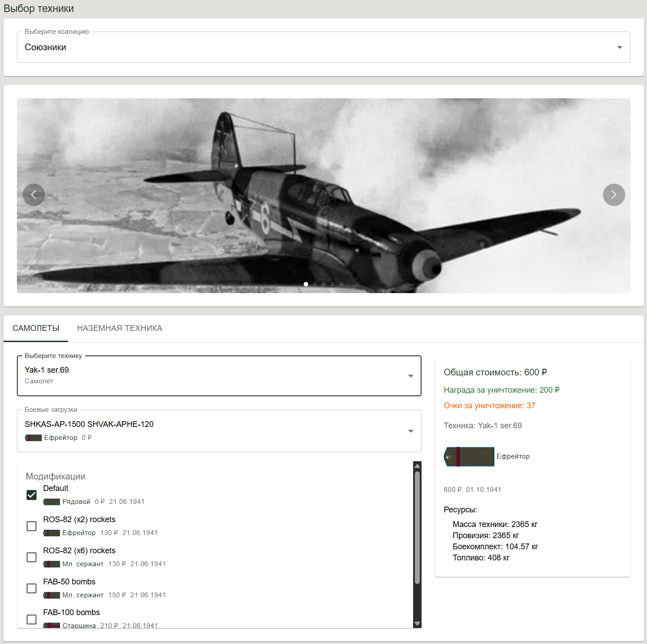Click the ROS-82 (x2) rockets label

point(79,519)
